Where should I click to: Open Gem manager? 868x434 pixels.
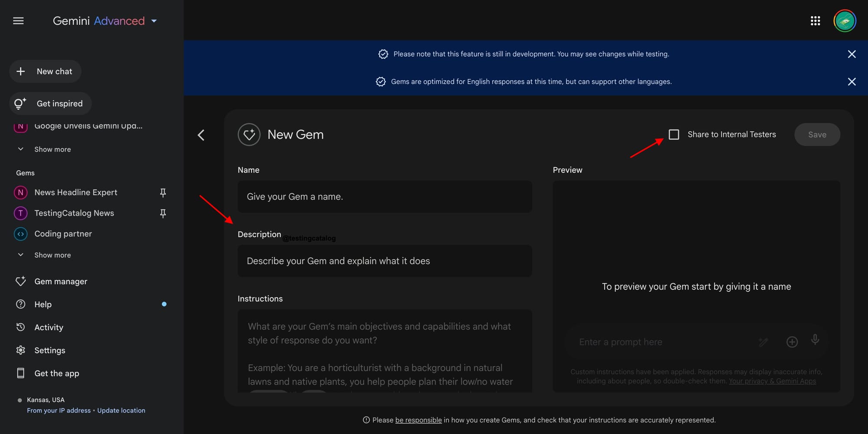pyautogui.click(x=61, y=282)
